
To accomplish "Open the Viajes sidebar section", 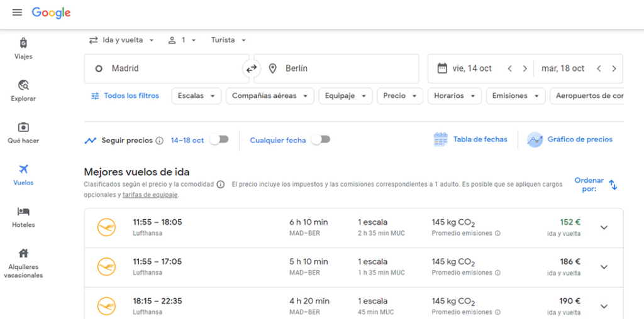I will coord(23,48).
